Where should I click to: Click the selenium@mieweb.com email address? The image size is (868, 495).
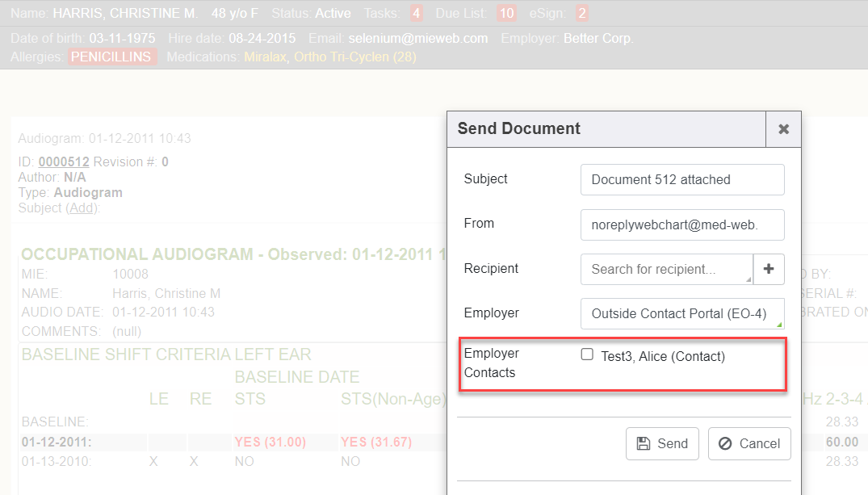(x=418, y=38)
